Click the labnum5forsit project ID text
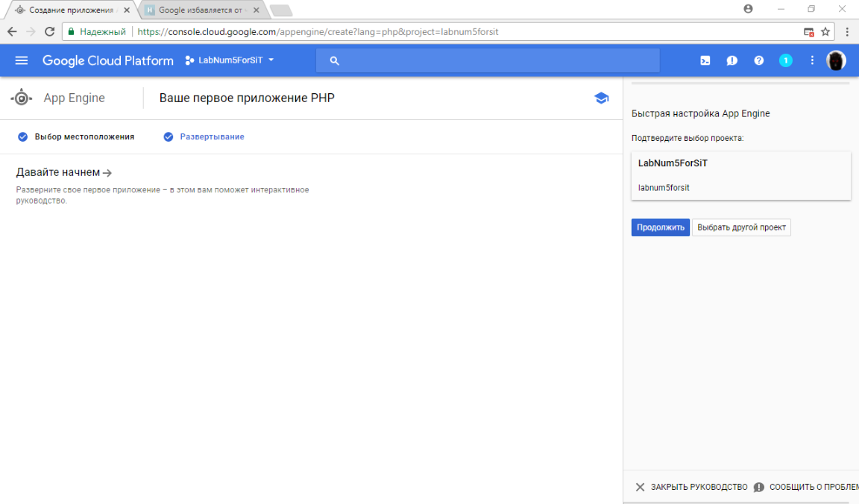 pos(664,188)
